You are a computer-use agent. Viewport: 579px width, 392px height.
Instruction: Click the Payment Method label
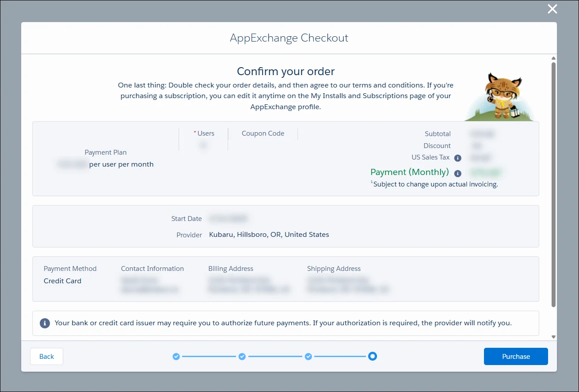point(70,269)
